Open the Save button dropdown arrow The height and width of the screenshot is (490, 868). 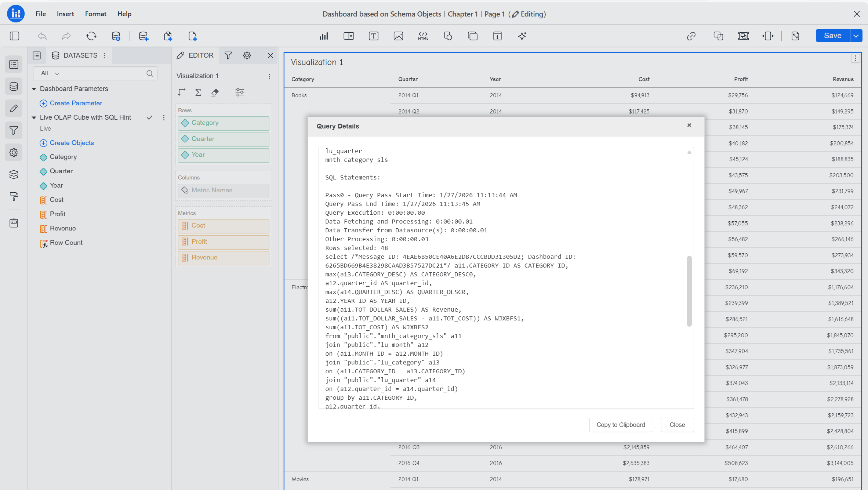click(856, 36)
